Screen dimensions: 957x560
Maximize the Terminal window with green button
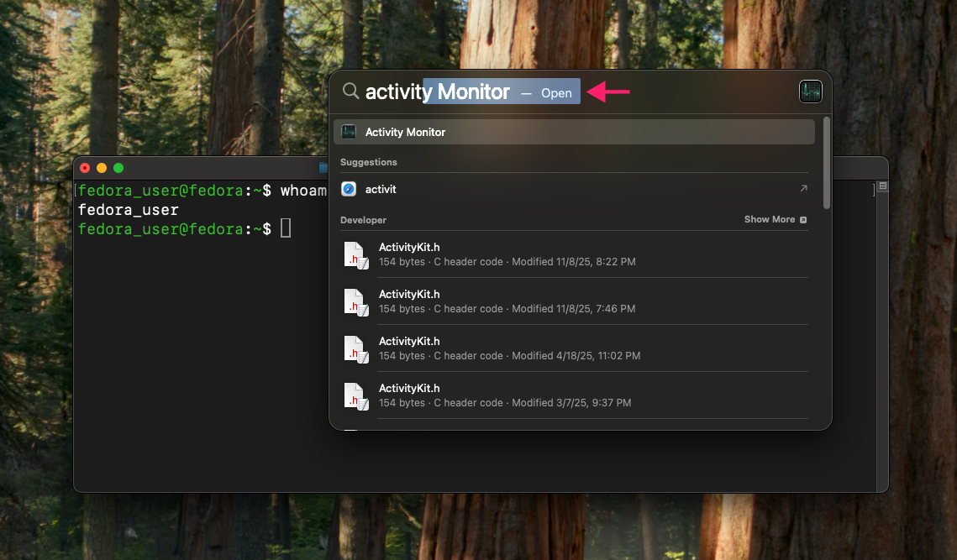(x=118, y=168)
